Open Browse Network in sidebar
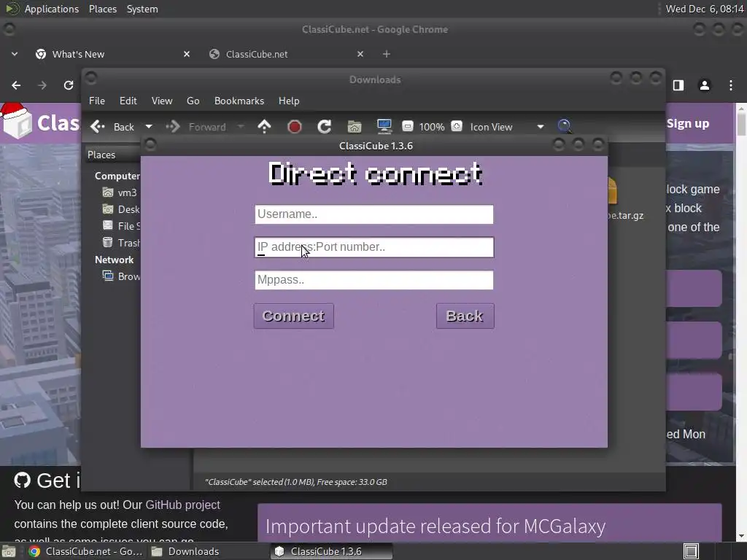 [x=121, y=276]
